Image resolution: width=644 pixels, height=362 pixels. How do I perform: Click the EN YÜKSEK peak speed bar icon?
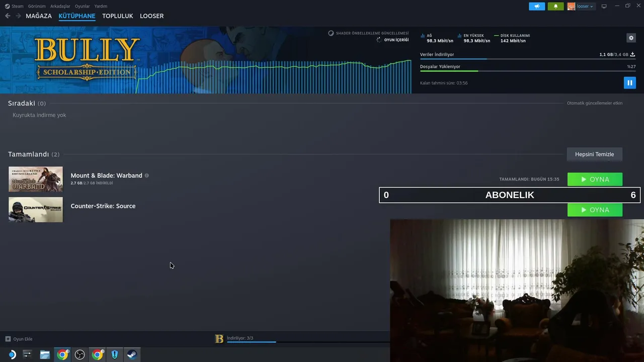pyautogui.click(x=459, y=36)
